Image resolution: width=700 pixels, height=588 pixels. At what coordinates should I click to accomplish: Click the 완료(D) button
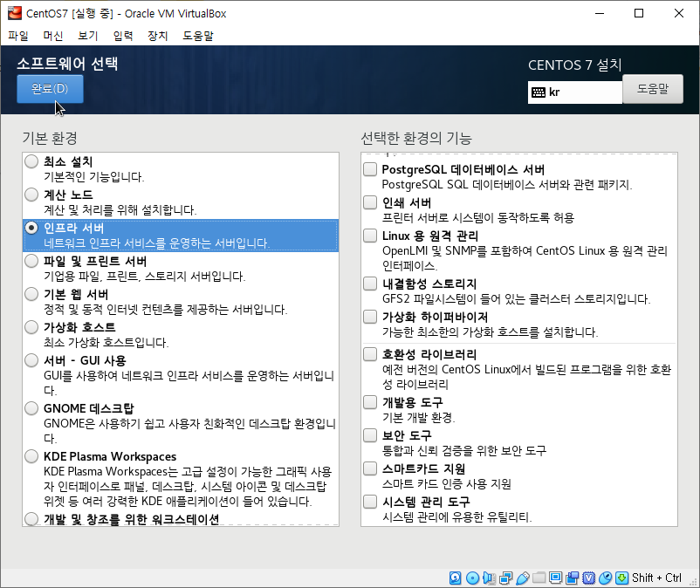(50, 89)
